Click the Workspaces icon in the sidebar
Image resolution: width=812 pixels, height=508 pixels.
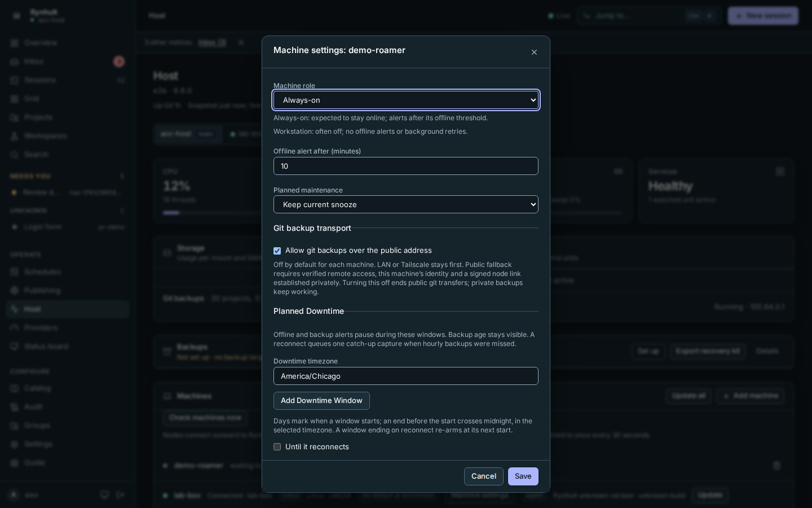point(15,136)
